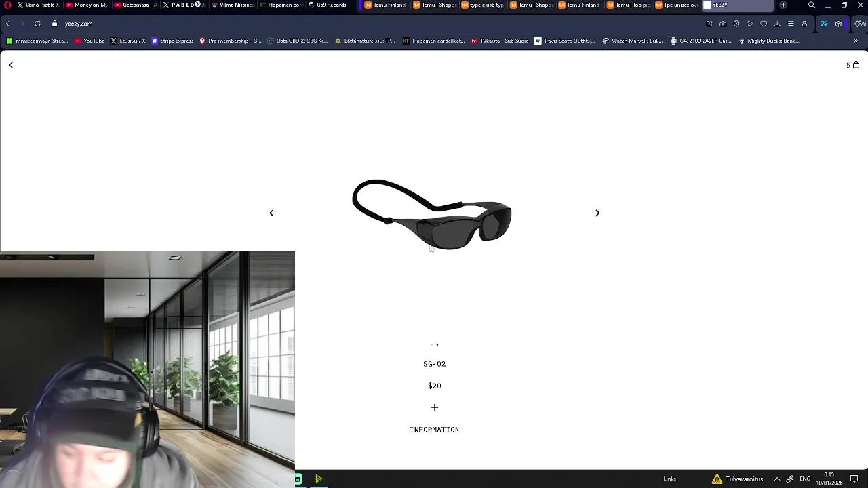
Task: Click the ENG language indicator
Action: point(805,479)
